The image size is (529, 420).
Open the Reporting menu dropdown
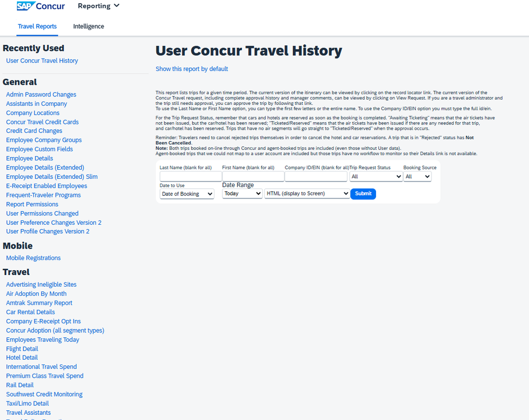[x=98, y=6]
